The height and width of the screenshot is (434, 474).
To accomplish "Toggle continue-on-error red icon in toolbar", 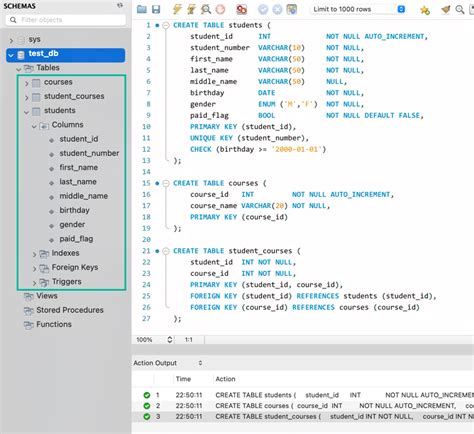I will [x=241, y=9].
